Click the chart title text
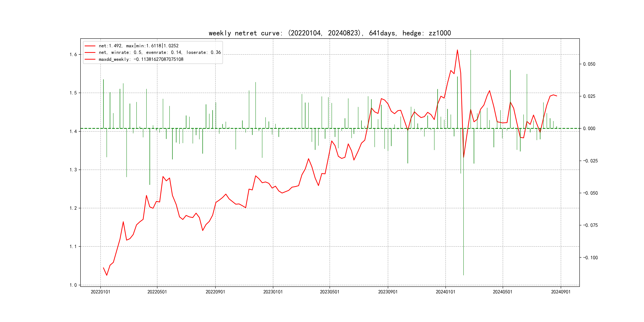The image size is (644, 322). 330,33
